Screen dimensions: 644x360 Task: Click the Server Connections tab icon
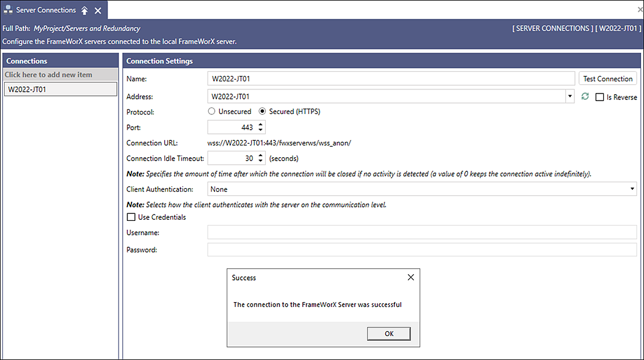click(8, 10)
